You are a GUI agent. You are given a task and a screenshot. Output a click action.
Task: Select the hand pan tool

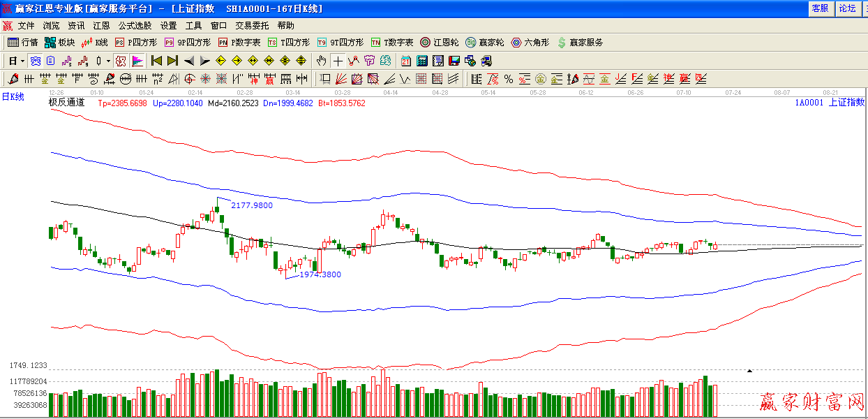[x=321, y=61]
